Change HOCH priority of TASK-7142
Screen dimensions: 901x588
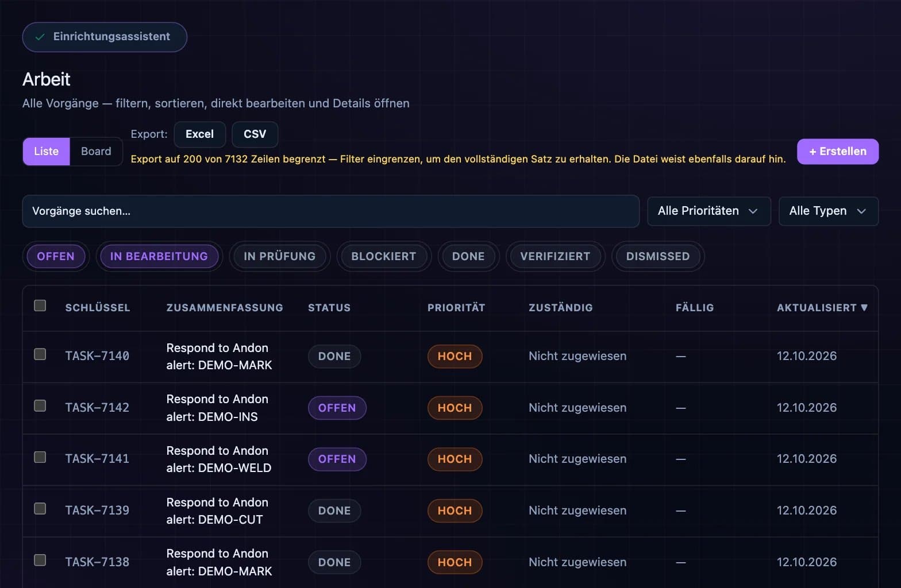click(455, 408)
